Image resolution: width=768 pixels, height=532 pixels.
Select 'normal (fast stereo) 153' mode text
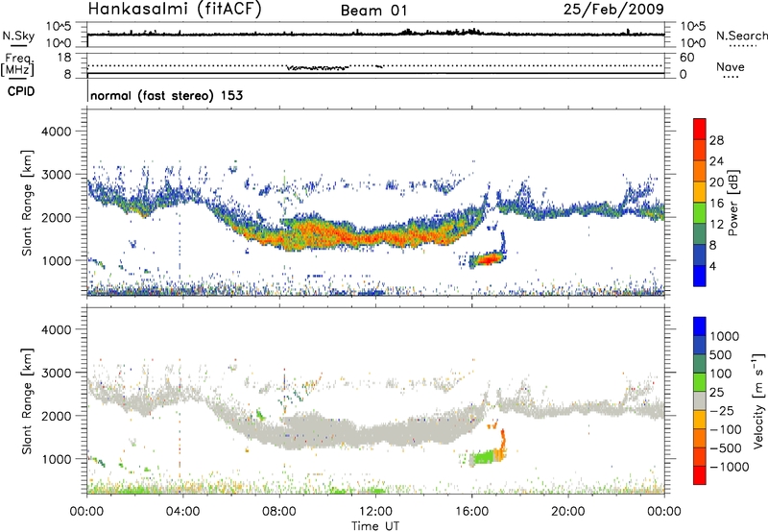[167, 95]
